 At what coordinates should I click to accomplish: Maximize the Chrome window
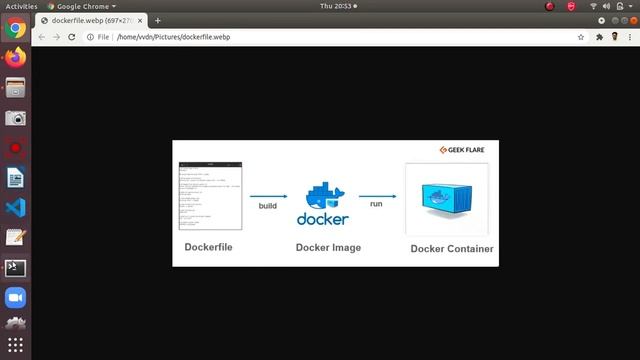[624, 20]
